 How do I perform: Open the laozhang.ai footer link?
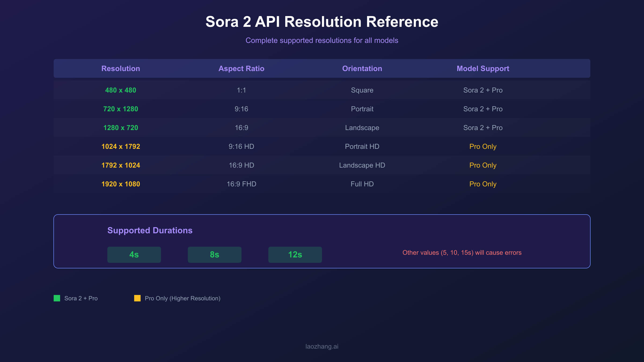322,346
